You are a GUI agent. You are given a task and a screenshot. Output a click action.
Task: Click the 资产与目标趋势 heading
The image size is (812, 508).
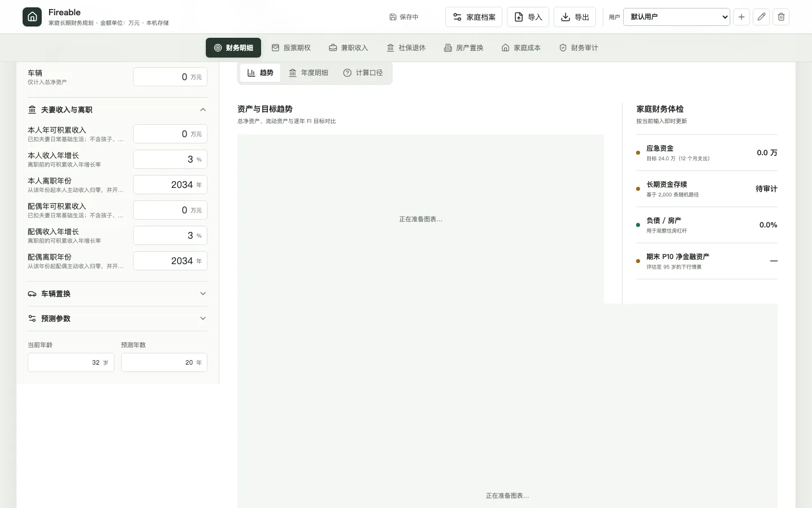point(265,109)
